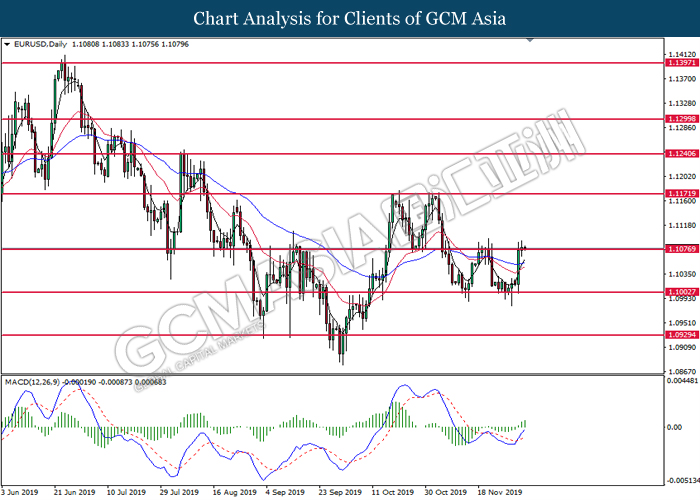The width and height of the screenshot is (700, 500).
Task: Click the EURUSD,Daily dropdown arrow
Action: tap(7, 44)
